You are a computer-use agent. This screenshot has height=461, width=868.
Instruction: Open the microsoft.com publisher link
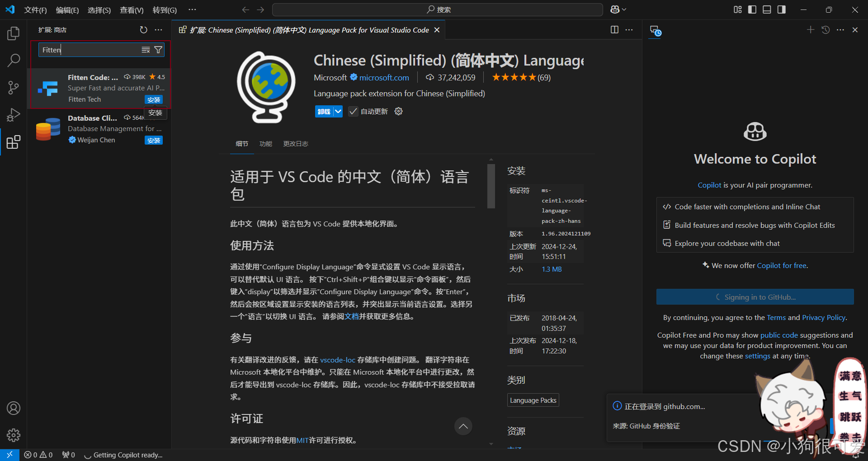[384, 78]
